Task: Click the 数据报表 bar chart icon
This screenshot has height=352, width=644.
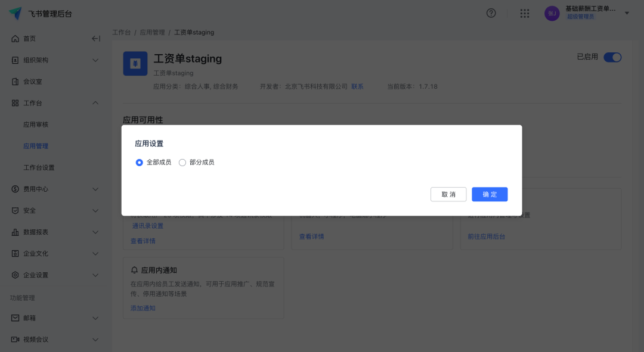Action: click(x=15, y=232)
